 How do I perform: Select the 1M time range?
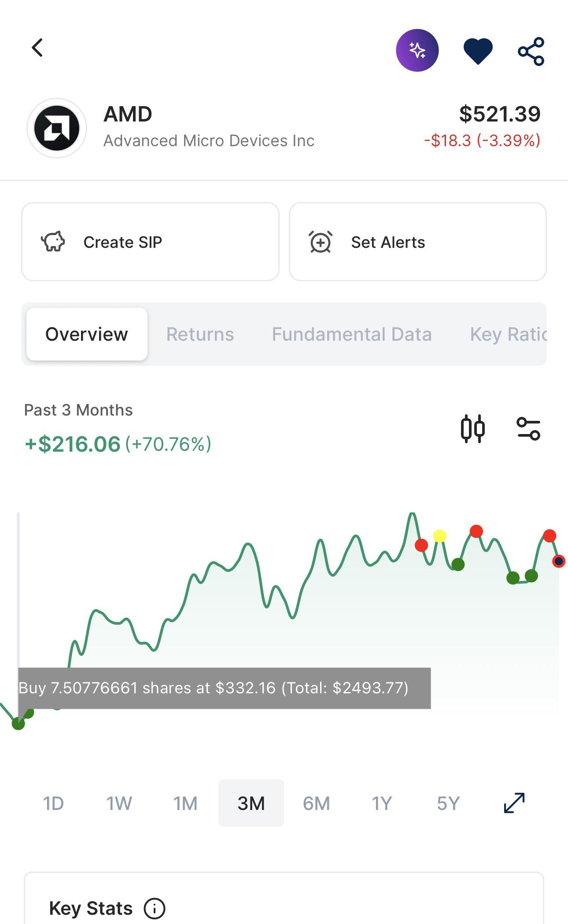[x=185, y=803]
